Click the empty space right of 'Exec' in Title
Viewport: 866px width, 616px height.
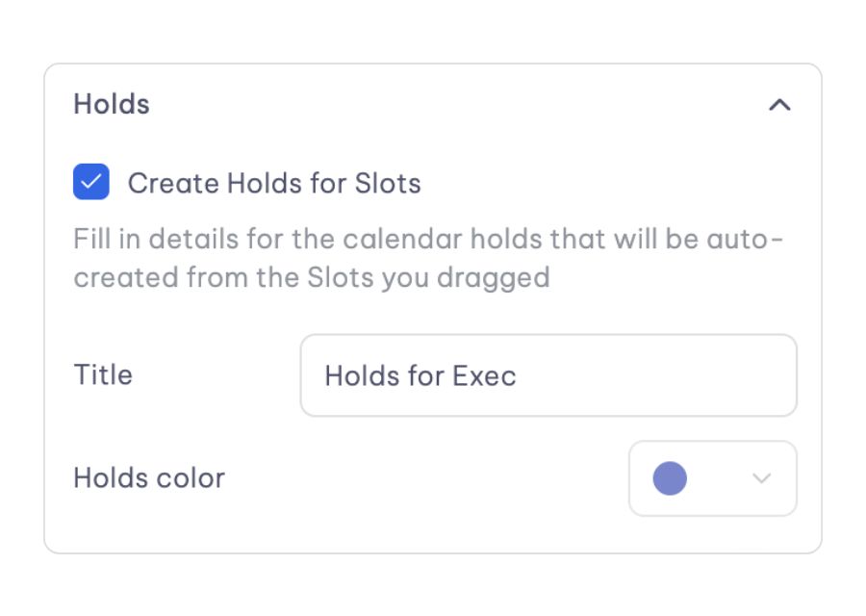click(x=654, y=375)
